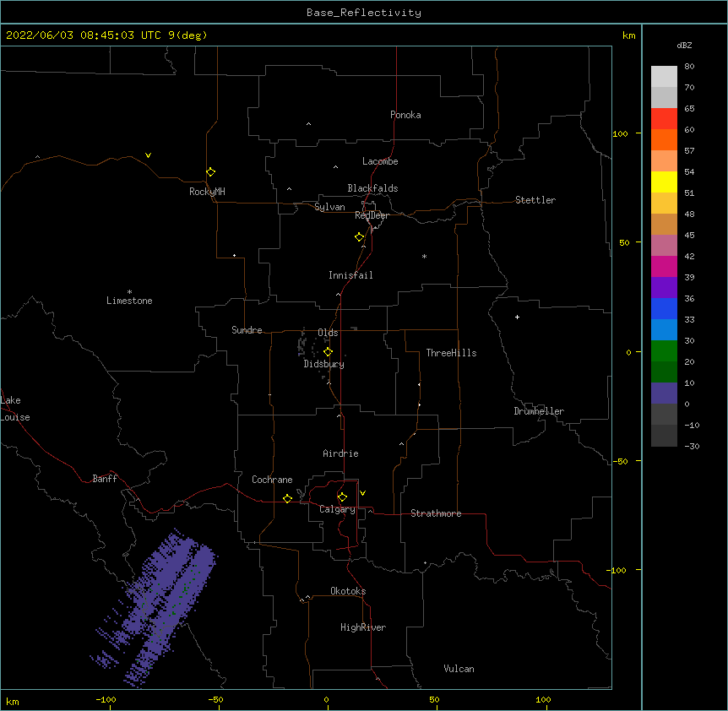Select the yellow diamond marker below Cochrane

287,498
